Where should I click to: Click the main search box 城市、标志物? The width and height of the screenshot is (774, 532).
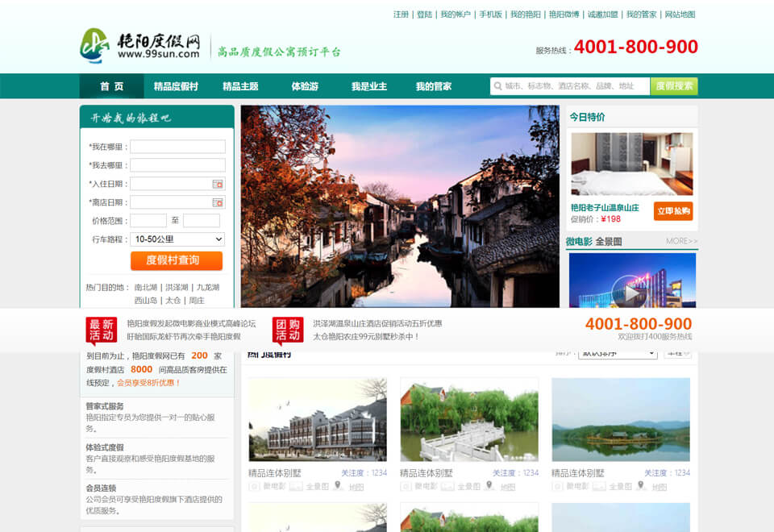[x=570, y=86]
